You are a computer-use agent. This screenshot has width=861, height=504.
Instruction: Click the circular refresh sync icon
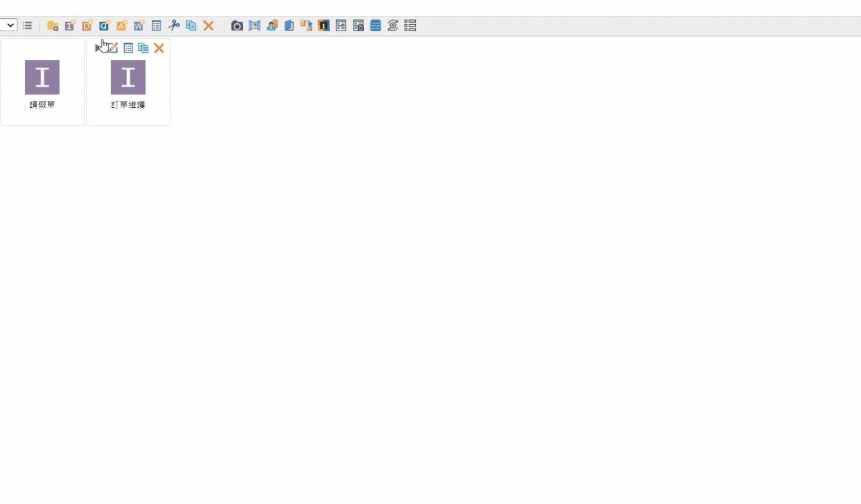click(x=393, y=25)
